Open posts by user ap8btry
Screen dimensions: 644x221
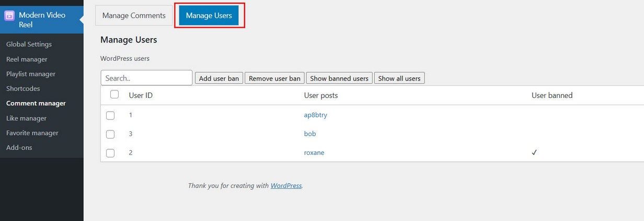(x=315, y=115)
